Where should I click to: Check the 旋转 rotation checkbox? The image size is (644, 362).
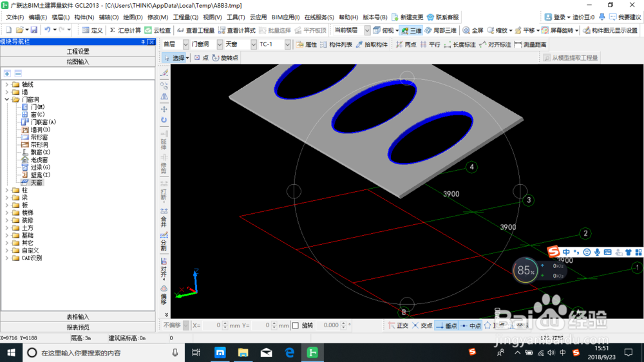[296, 325]
